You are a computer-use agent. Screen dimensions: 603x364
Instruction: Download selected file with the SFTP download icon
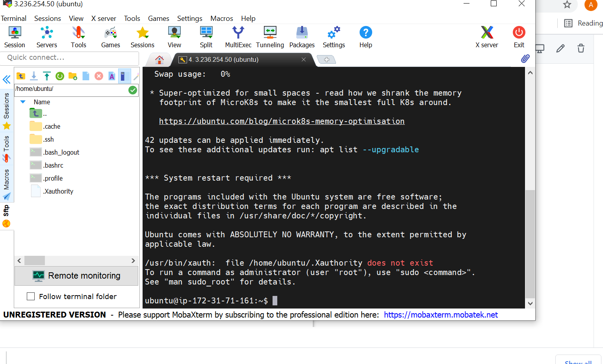[x=34, y=76]
